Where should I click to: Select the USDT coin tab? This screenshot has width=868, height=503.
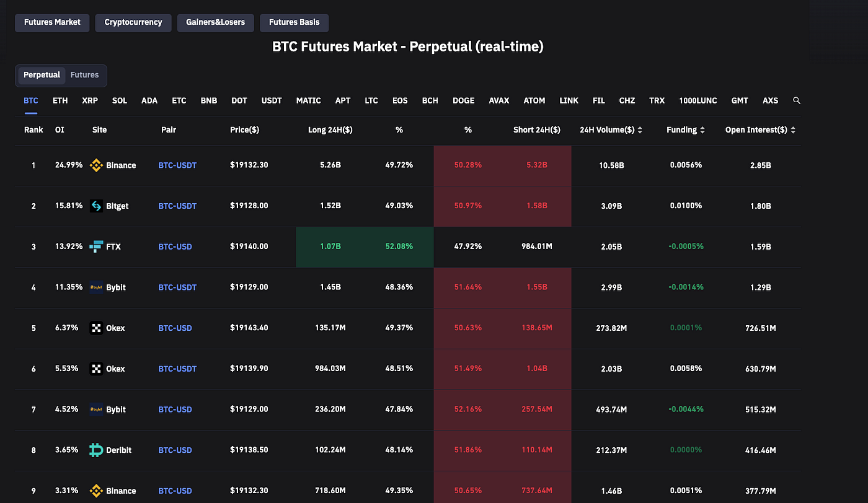click(272, 100)
